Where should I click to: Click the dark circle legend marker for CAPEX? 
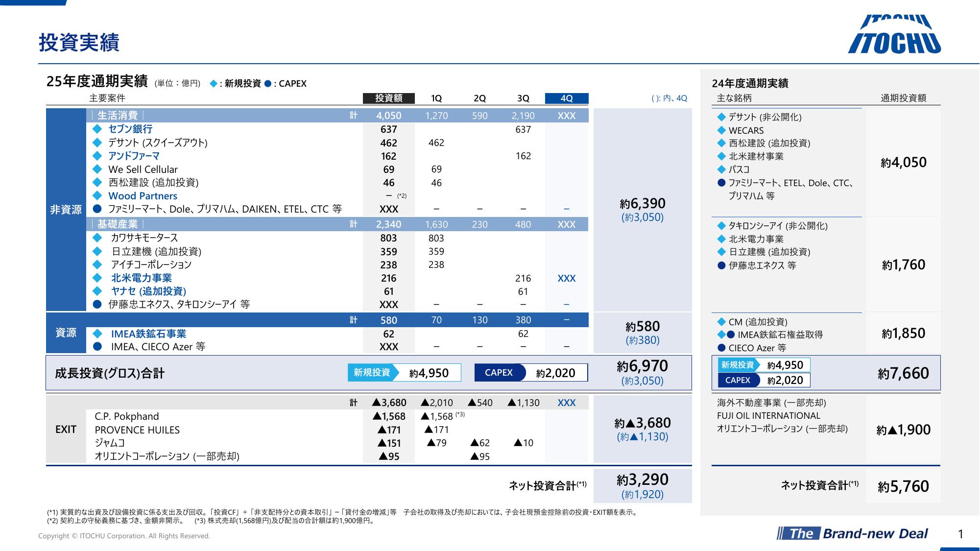[x=267, y=84]
